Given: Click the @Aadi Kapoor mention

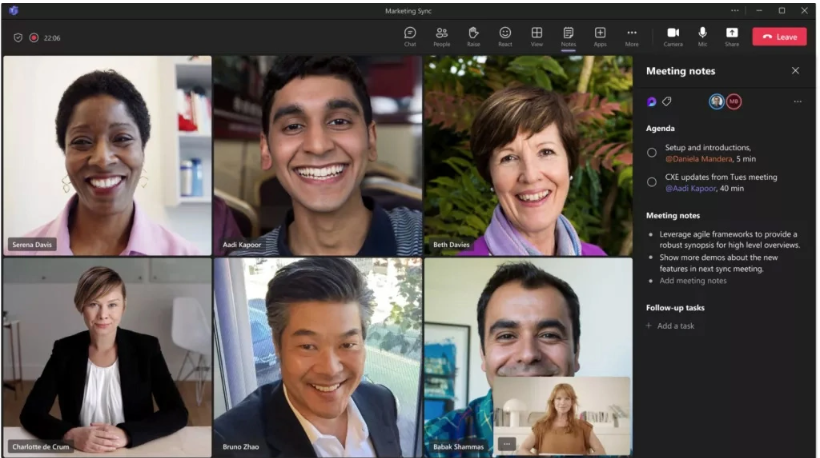Looking at the screenshot, I should pyautogui.click(x=690, y=188).
